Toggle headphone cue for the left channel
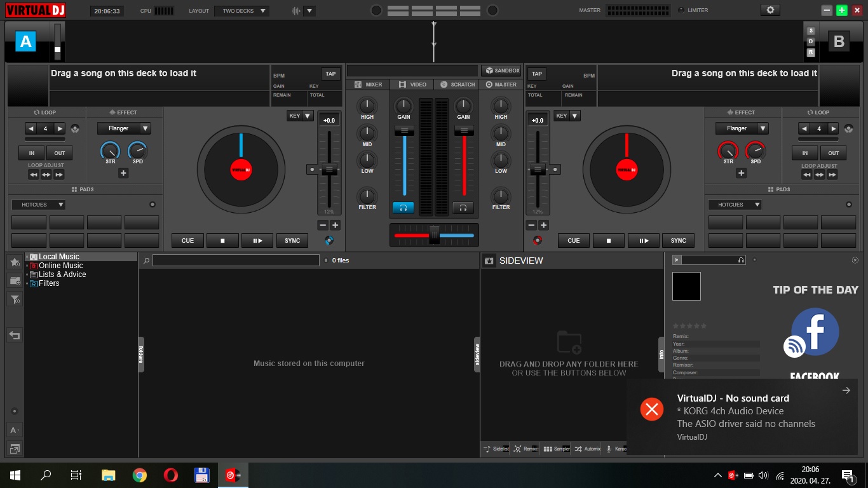Viewport: 868px width, 488px height. (403, 208)
